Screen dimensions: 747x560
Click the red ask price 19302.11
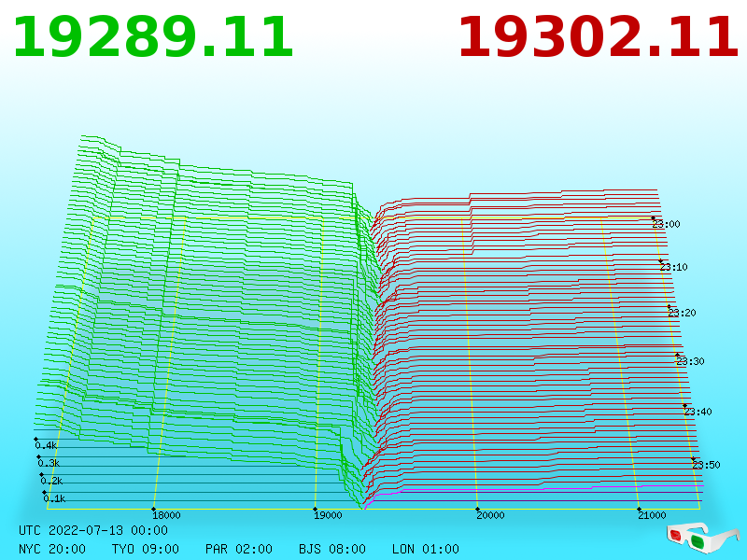click(599, 37)
